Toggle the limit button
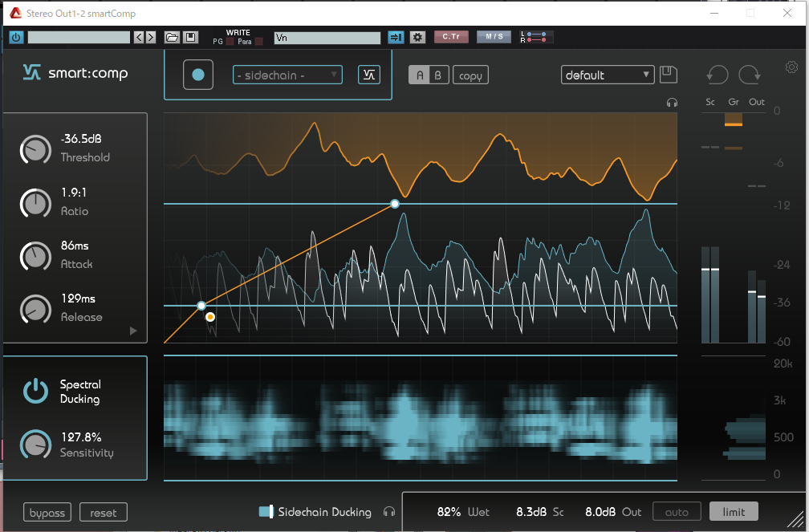This screenshot has height=532, width=809. 734,511
